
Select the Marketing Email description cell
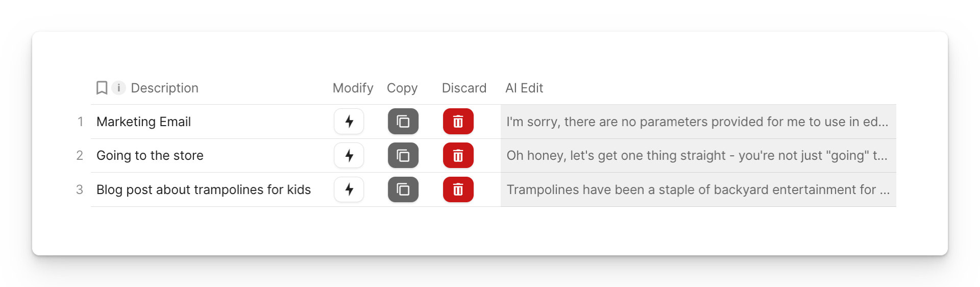pyautogui.click(x=143, y=122)
